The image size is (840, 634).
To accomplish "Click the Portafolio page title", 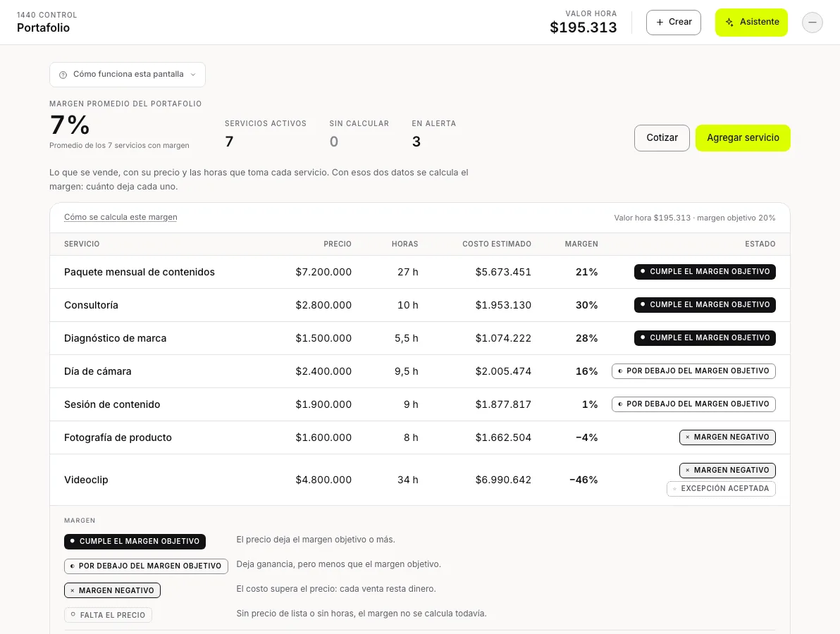I will (44, 28).
